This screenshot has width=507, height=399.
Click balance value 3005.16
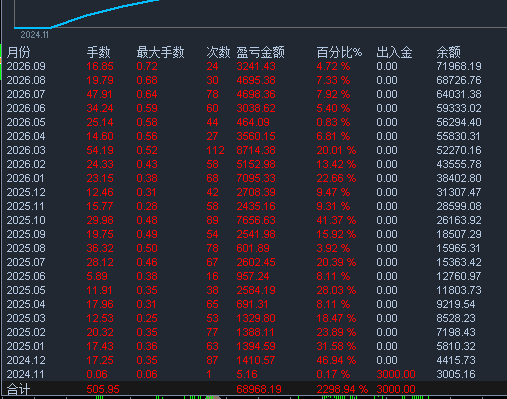[x=456, y=374]
